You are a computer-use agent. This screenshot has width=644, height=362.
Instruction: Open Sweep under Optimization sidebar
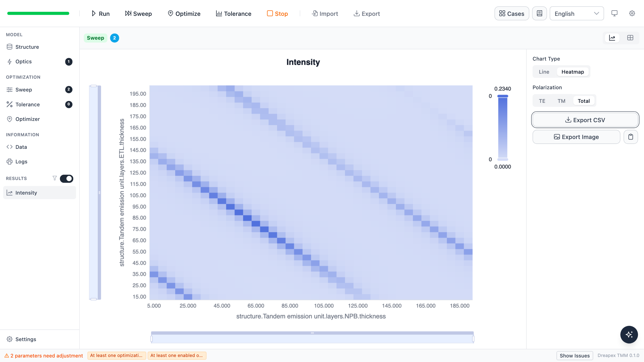click(39, 90)
